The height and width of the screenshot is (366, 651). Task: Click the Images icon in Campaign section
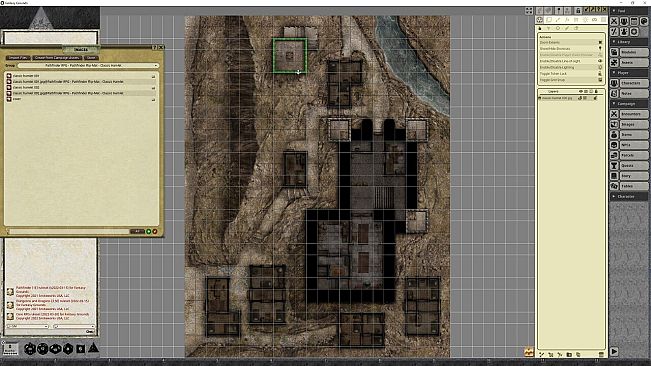point(614,124)
